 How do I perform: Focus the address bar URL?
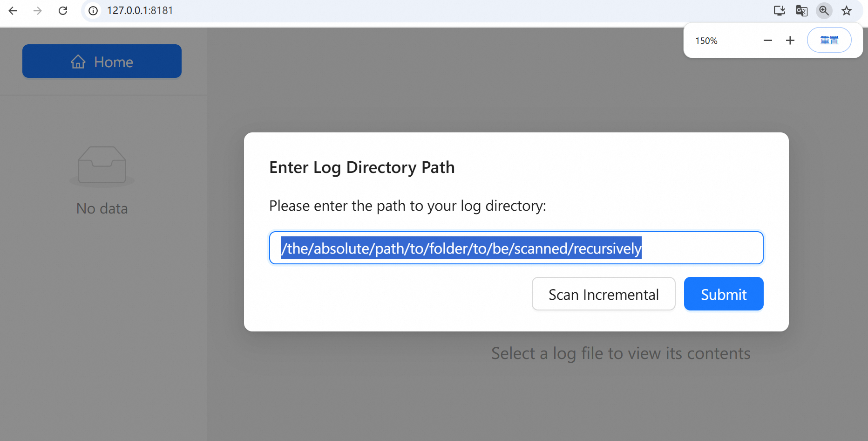tap(140, 11)
